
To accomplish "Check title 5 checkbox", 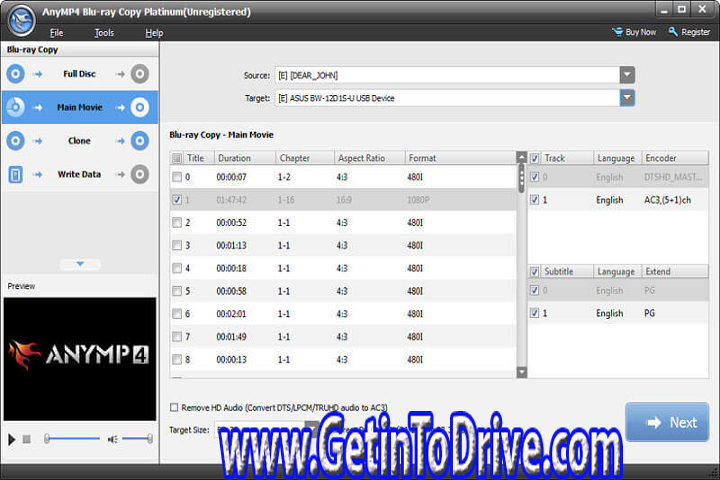I will 177,291.
